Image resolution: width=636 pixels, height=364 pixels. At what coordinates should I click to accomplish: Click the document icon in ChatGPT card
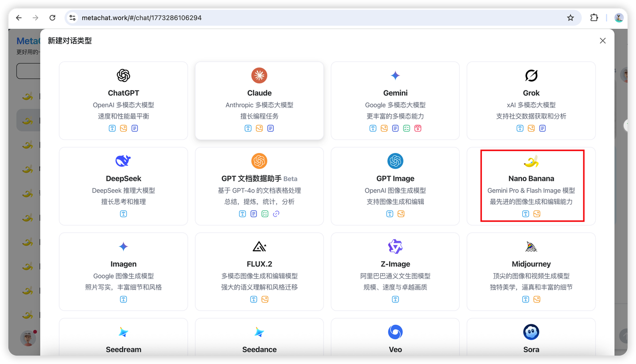[135, 128]
